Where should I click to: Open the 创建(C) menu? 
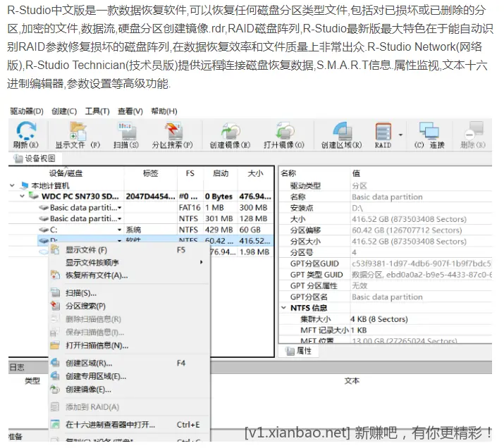tap(64, 111)
